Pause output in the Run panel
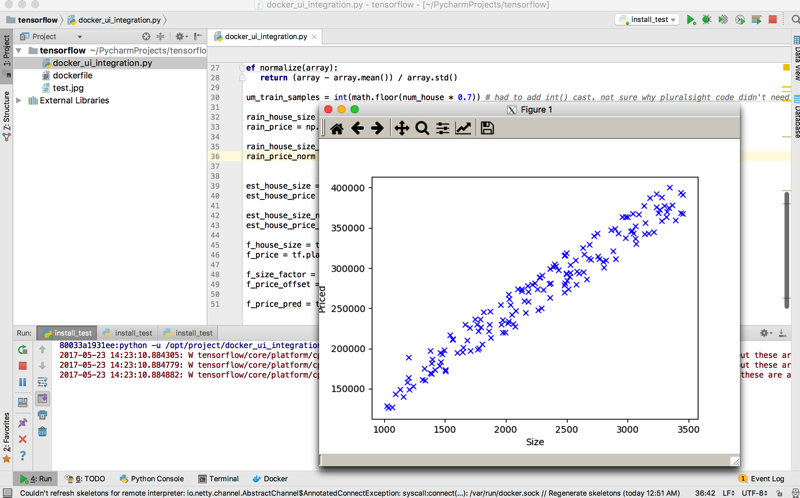The image size is (800, 498). (x=22, y=382)
